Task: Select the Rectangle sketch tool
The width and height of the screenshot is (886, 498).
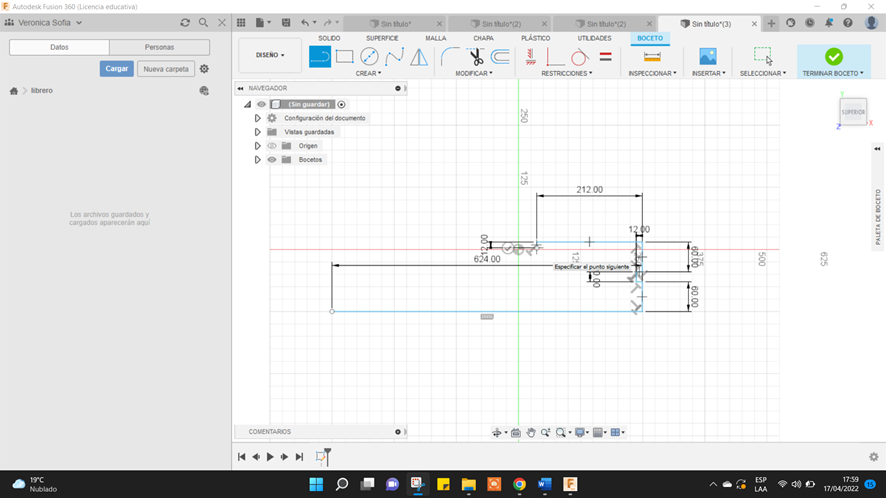Action: [345, 57]
